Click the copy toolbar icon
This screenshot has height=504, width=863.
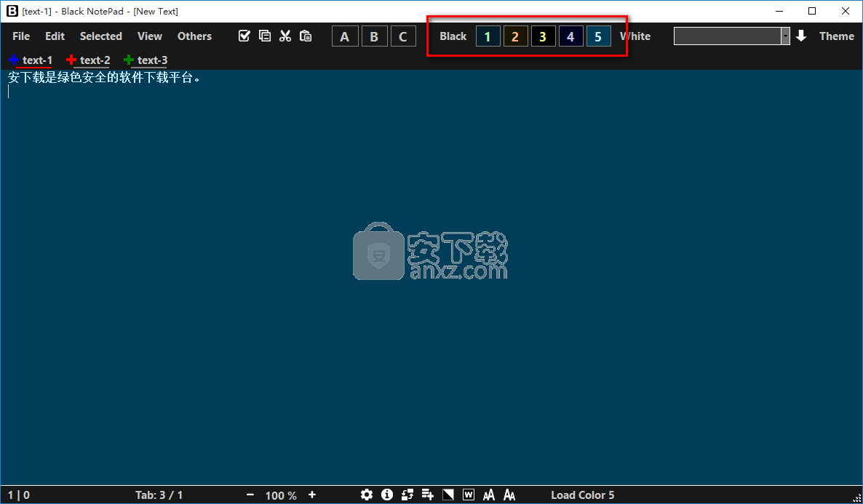265,36
